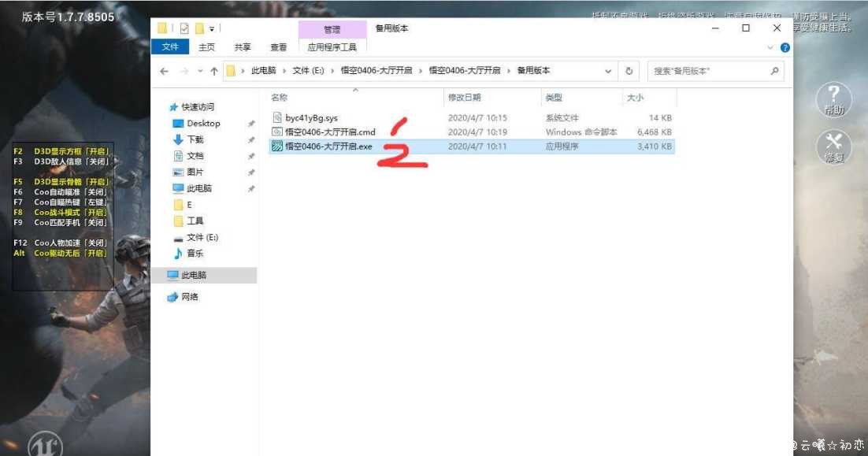868x456 pixels.
Task: Click 文件 (E:) in the address path
Action: 308,70
